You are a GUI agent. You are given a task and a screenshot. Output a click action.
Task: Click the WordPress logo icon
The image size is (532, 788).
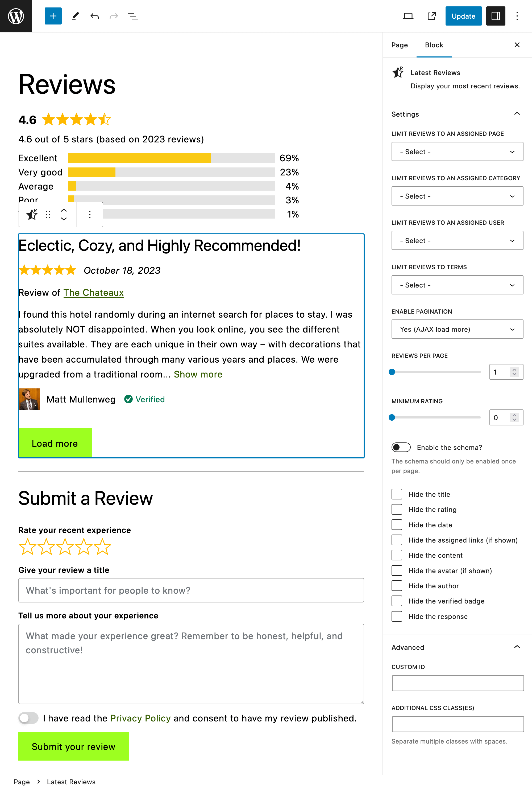pyautogui.click(x=16, y=16)
